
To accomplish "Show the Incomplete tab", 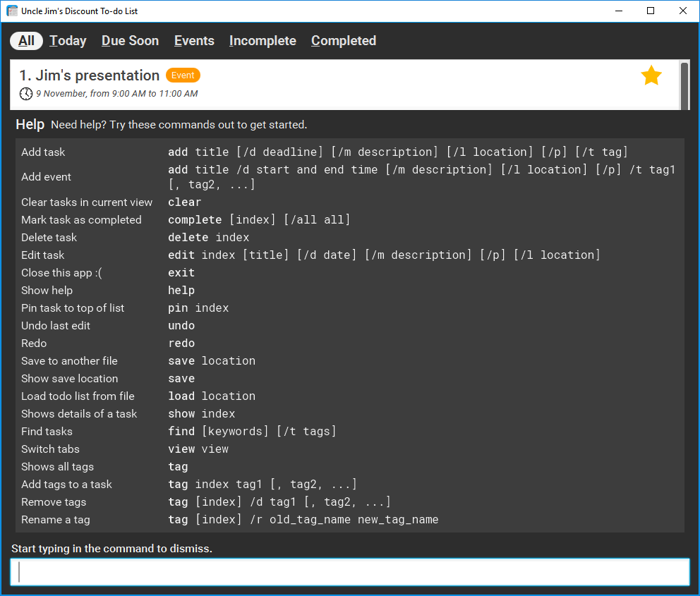I will (x=262, y=41).
